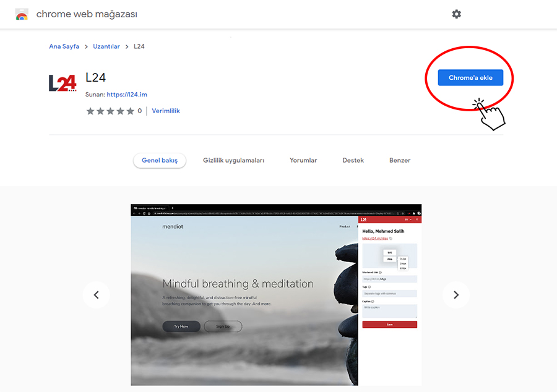
Task: Open the Destek tab
Action: [353, 160]
